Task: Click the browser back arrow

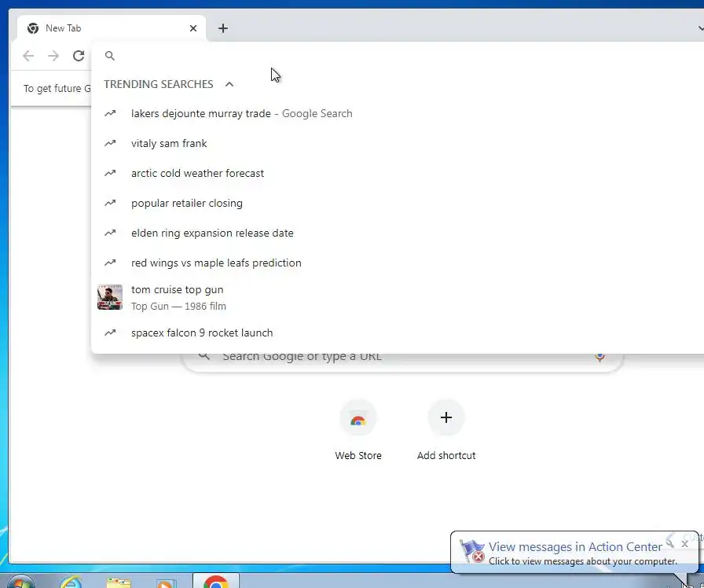Action: click(28, 56)
